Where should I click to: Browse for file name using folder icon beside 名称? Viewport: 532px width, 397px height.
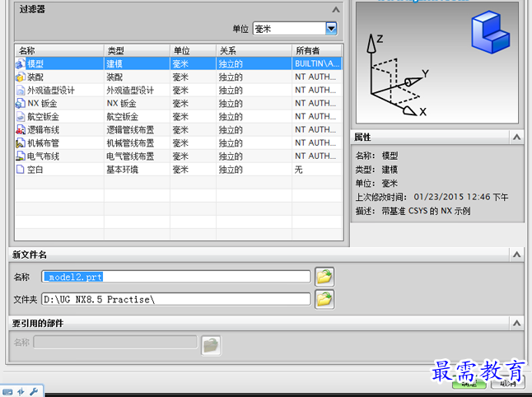point(324,277)
